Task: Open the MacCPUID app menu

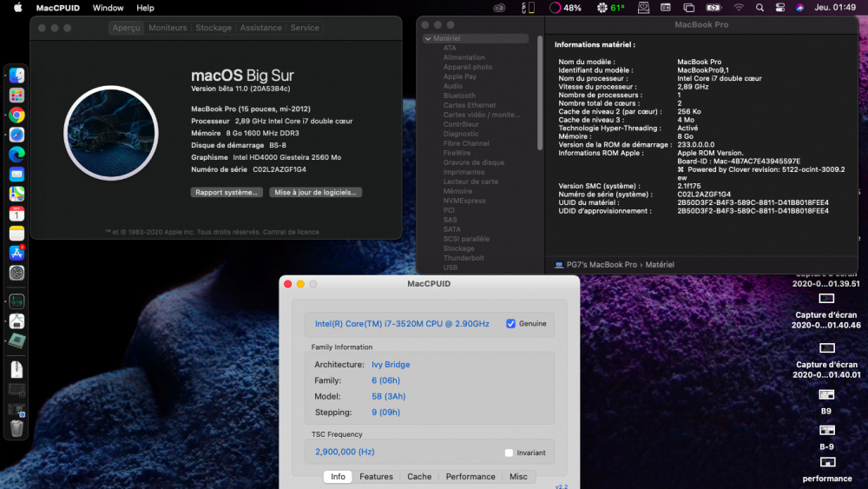Action: pyautogui.click(x=57, y=8)
